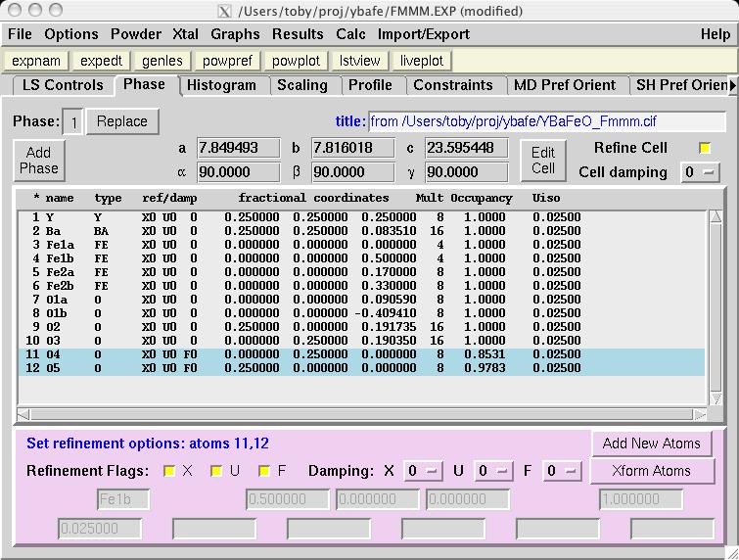This screenshot has width=739, height=560.
Task: Open lstview from the toolbar
Action: (x=359, y=61)
